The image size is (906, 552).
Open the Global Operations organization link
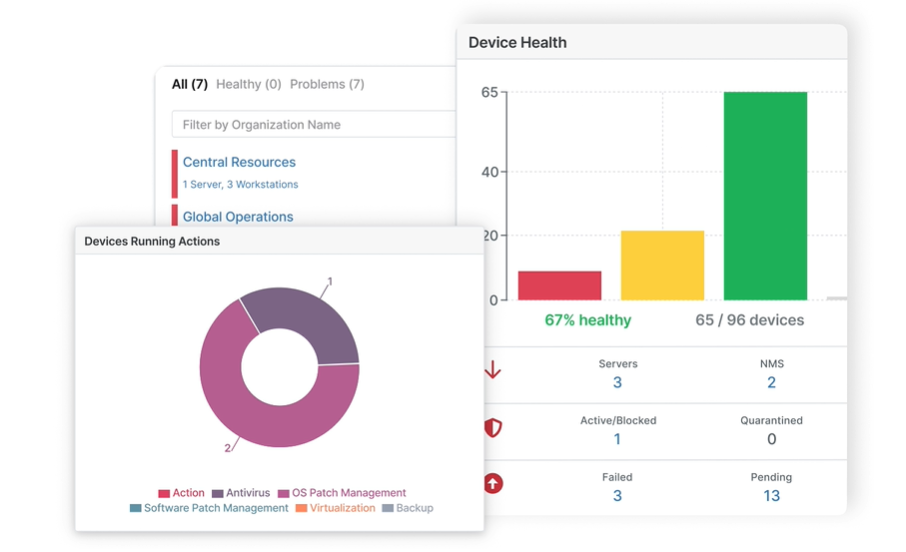click(x=238, y=217)
